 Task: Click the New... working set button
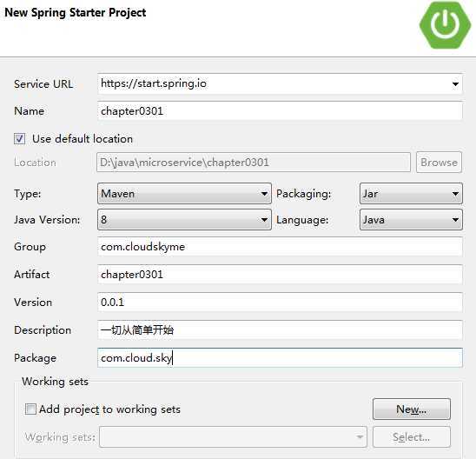coord(412,409)
